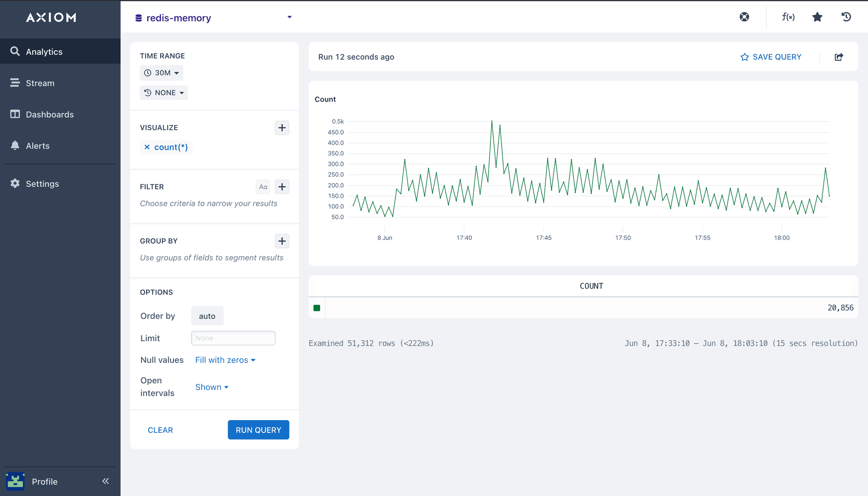The height and width of the screenshot is (496, 868).
Task: Change Null values from Fill with zeros
Action: point(225,359)
